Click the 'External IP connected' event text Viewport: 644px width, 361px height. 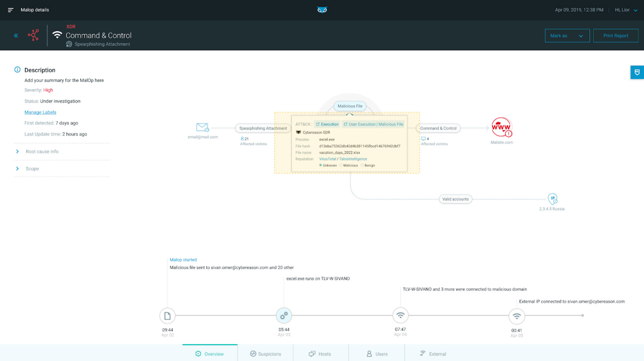pos(572,301)
